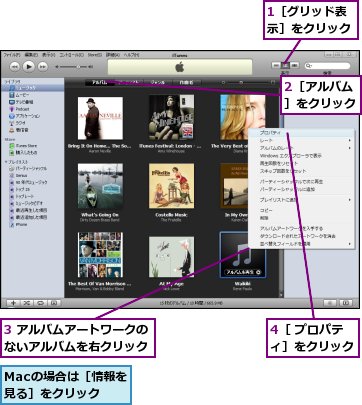Choose ダウンロードされたアートワークを消去 in context menu

302,236
